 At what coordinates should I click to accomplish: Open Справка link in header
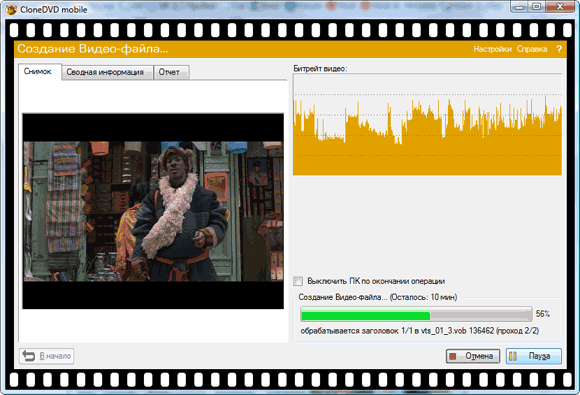532,49
